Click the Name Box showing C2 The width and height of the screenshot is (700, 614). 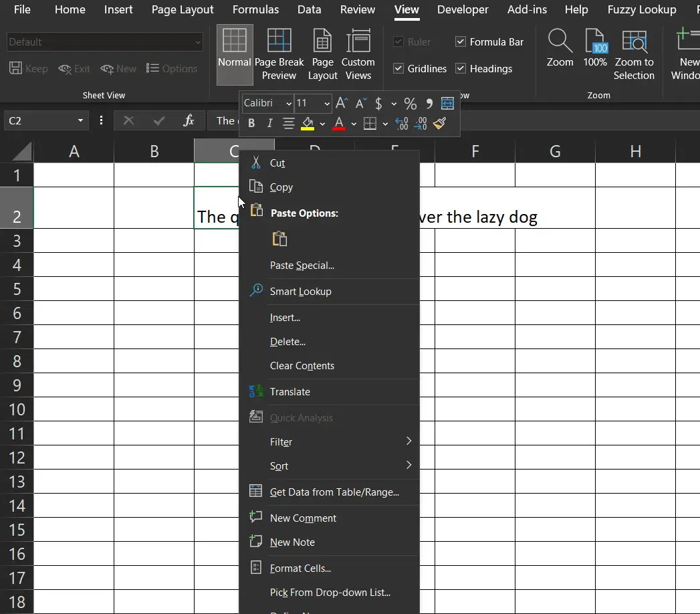point(39,121)
